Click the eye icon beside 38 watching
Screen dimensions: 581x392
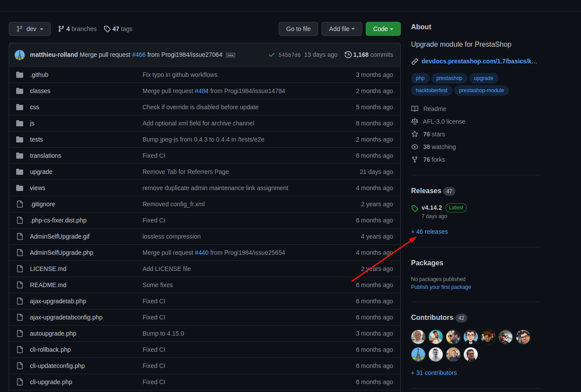point(414,147)
